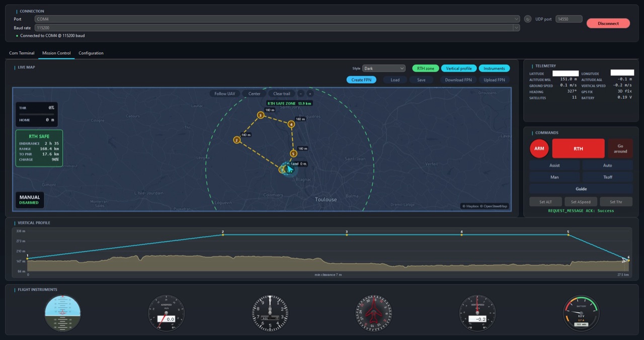This screenshot has height=340, width=644.
Task: Click the RTH SAFE status card
Action: (x=39, y=148)
